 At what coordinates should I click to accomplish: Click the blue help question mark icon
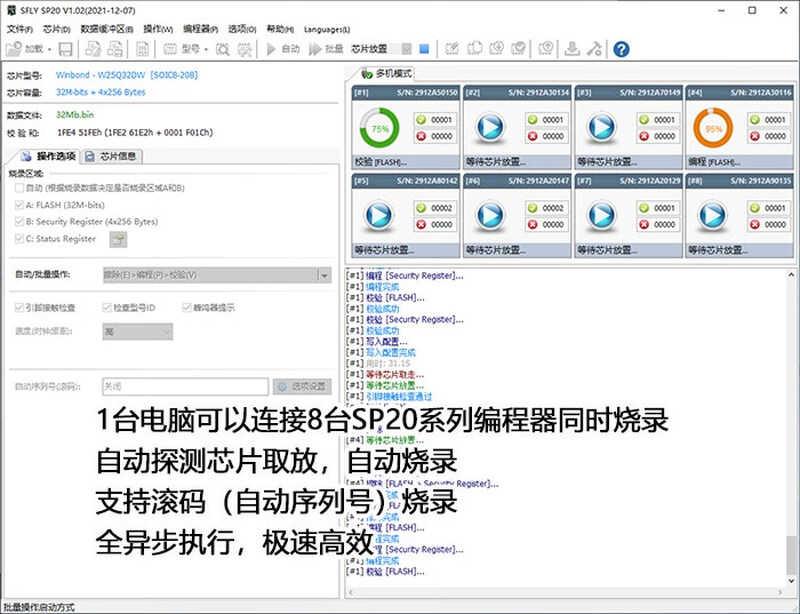click(621, 49)
